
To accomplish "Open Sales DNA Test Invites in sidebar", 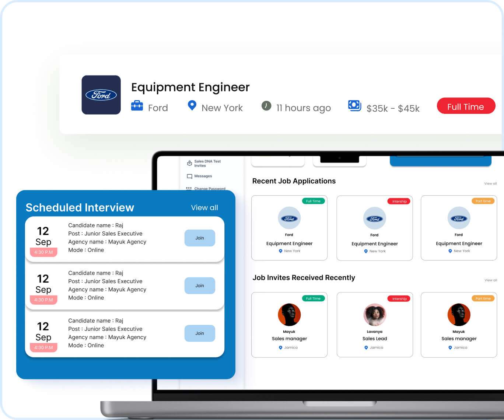I will tap(207, 164).
